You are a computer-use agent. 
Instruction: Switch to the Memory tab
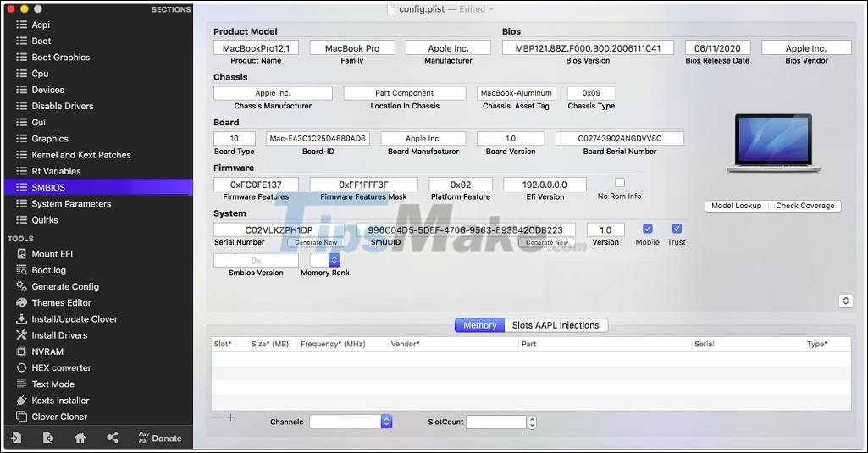click(479, 325)
